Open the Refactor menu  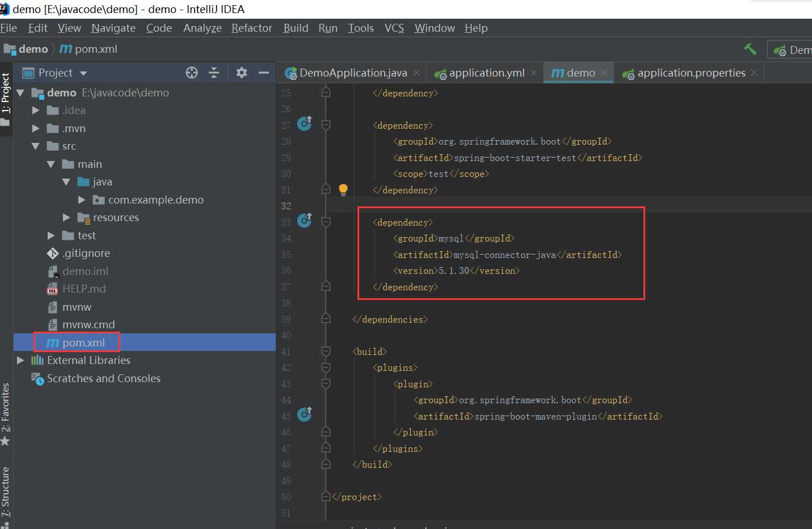[252, 28]
